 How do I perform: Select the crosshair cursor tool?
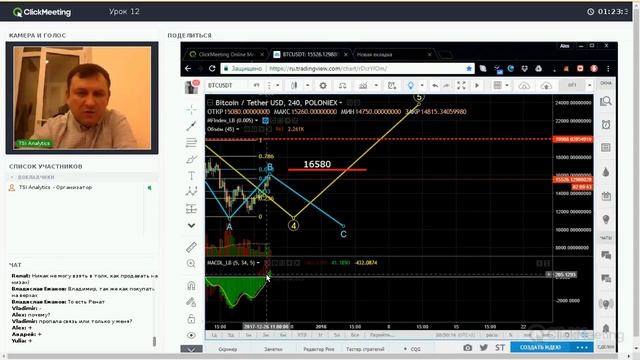(x=191, y=110)
